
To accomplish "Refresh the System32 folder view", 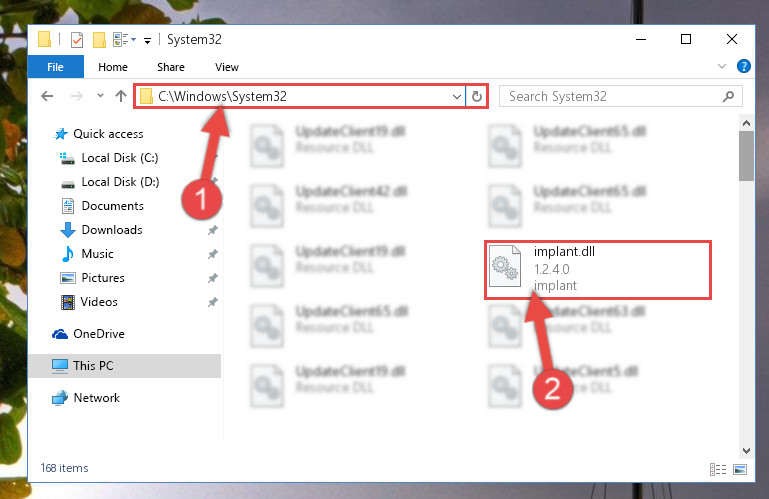I will (x=477, y=96).
